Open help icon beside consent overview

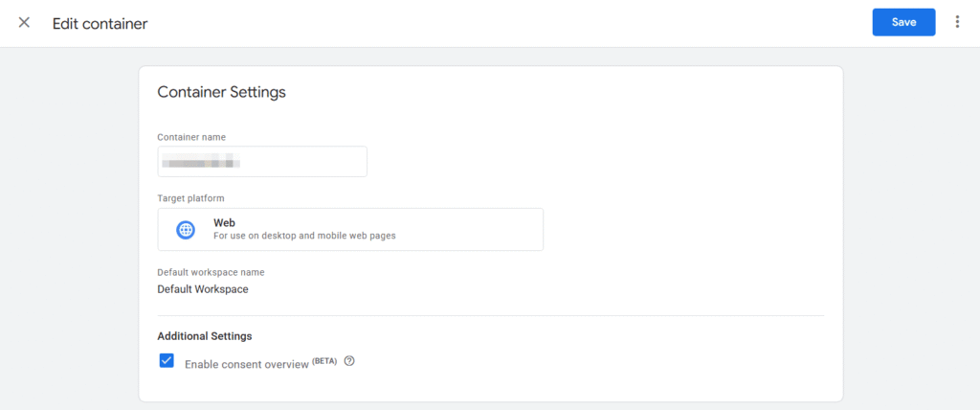pos(349,361)
